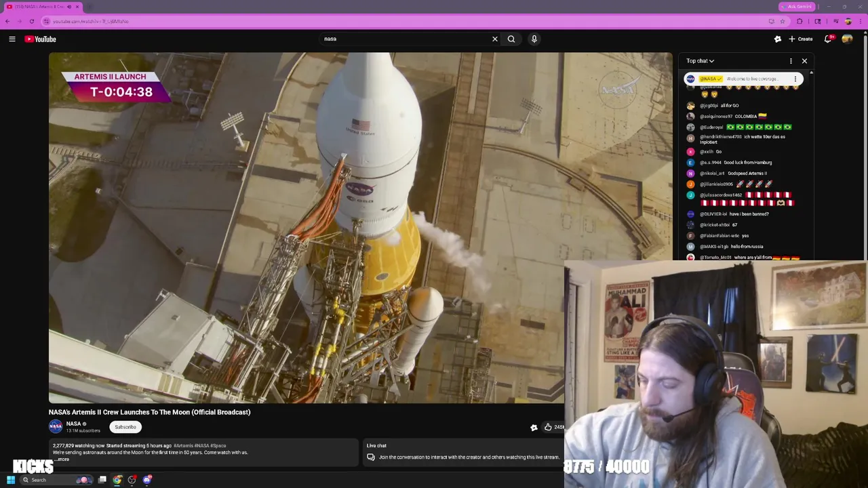868x488 pixels.
Task: Mute the tab via speaker icon
Action: click(68, 7)
